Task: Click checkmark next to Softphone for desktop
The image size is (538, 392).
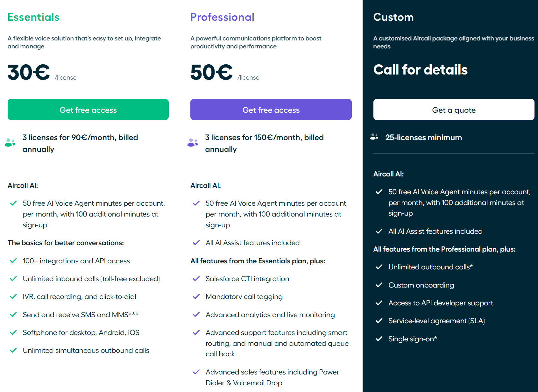Action: (x=13, y=332)
